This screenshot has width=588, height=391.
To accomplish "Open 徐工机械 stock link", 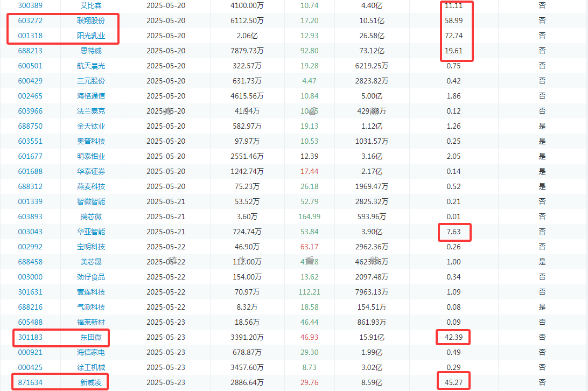I will coord(91,367).
